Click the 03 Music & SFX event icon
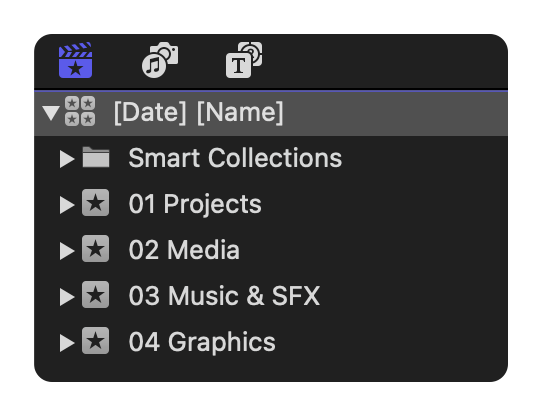542x416 pixels. [x=95, y=295]
